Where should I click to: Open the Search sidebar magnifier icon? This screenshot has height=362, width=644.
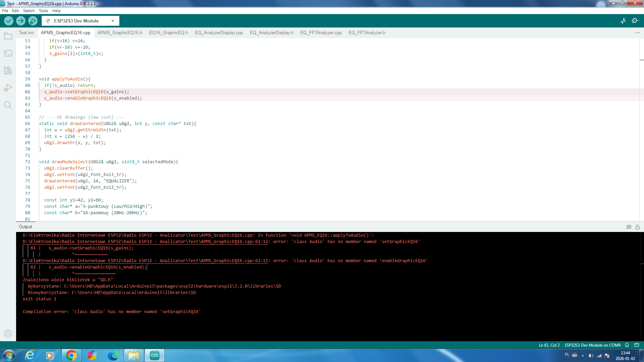[x=8, y=105]
